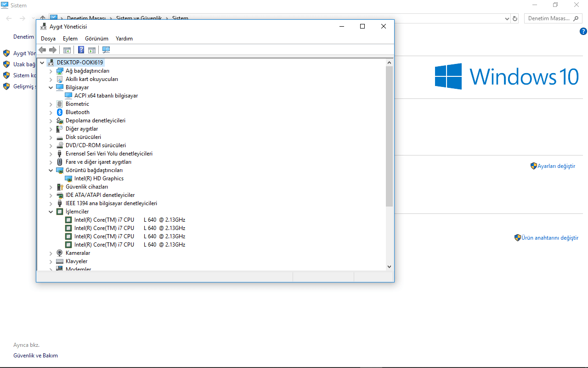Click the IDE ATA/ATAPI denetleyiciler icon
The height and width of the screenshot is (368, 588).
point(60,195)
